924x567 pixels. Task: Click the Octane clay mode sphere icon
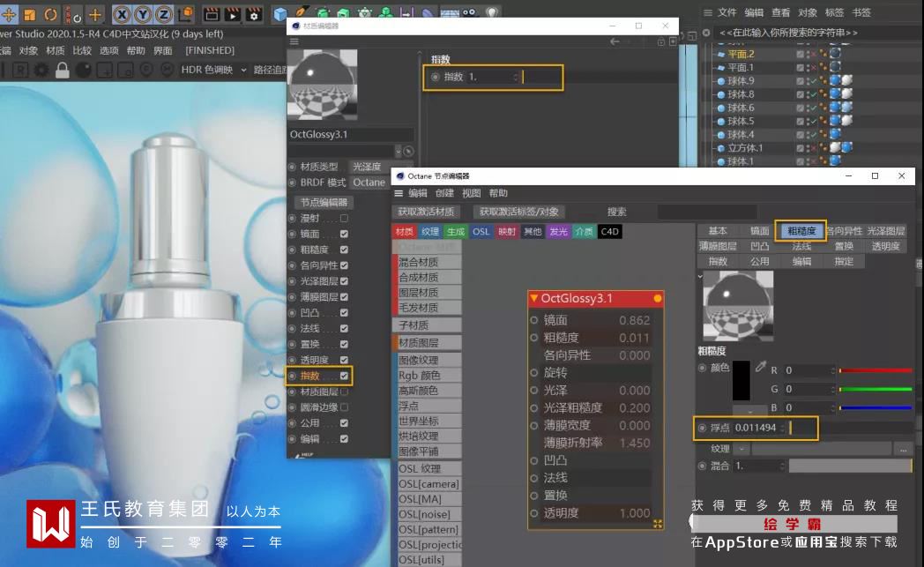[84, 71]
